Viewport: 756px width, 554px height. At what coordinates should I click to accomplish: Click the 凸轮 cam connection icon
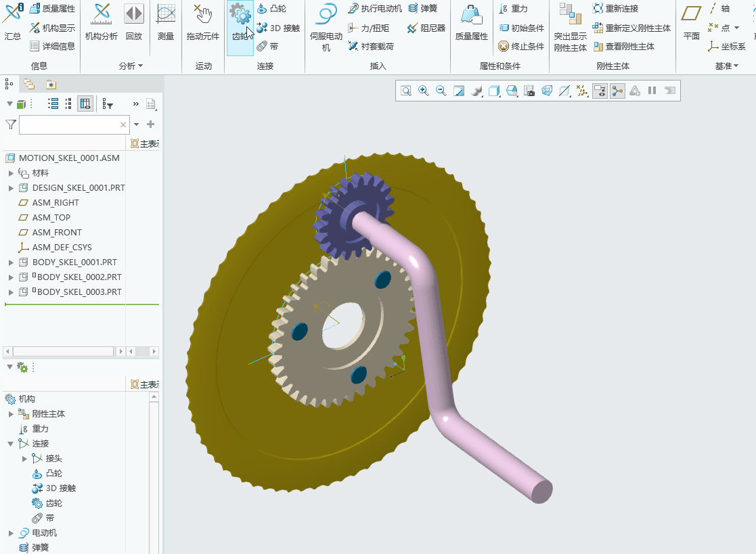pyautogui.click(x=272, y=9)
